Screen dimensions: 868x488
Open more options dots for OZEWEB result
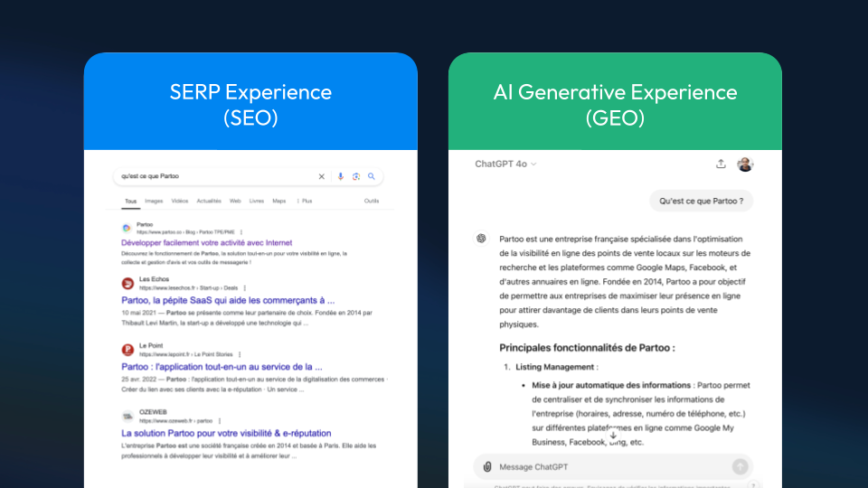point(220,421)
